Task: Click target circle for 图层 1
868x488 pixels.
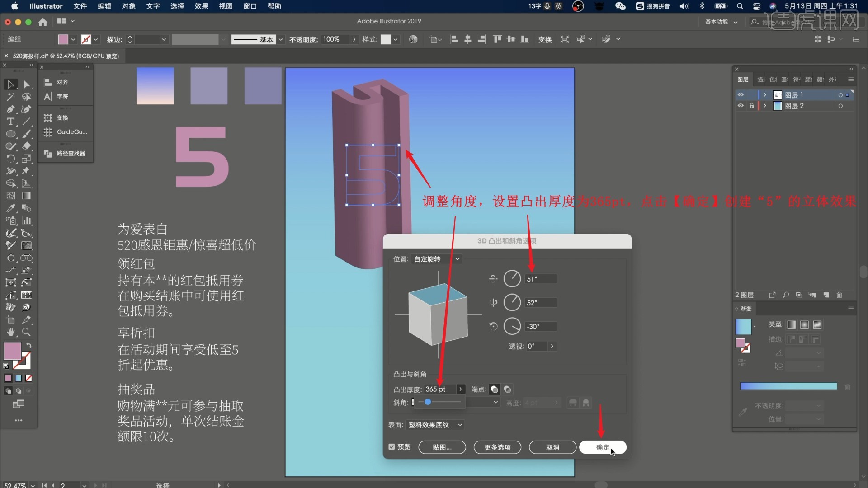Action: click(840, 95)
